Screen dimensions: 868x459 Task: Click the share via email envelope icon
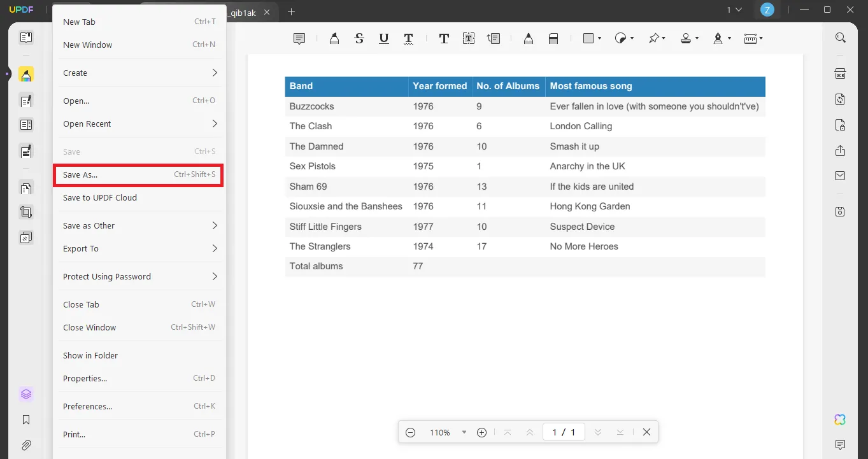pyautogui.click(x=841, y=176)
